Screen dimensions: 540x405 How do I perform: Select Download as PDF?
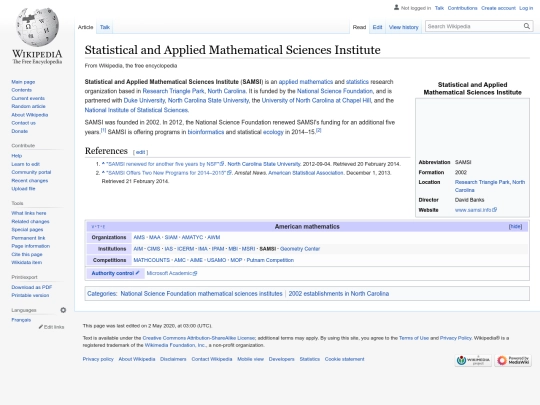point(31,287)
